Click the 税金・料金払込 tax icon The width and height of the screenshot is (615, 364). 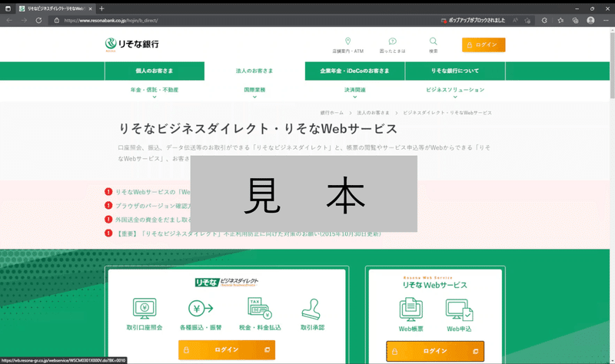(x=260, y=309)
